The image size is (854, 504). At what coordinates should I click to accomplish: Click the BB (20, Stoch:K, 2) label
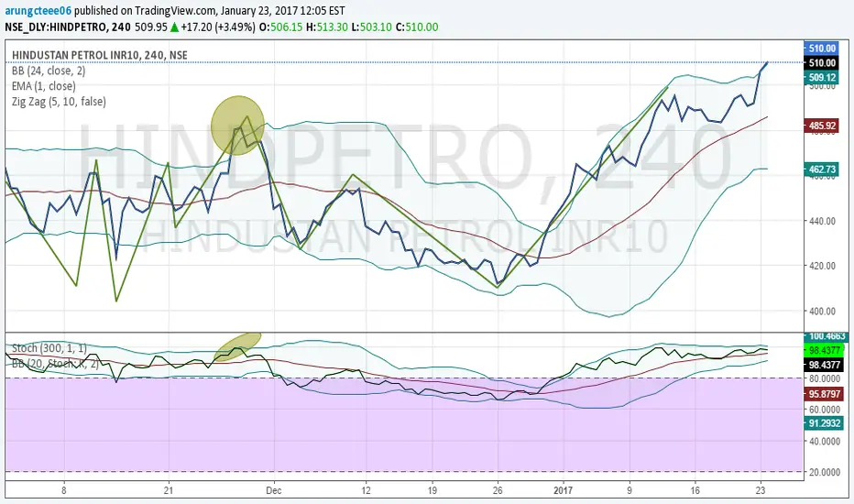55,364
